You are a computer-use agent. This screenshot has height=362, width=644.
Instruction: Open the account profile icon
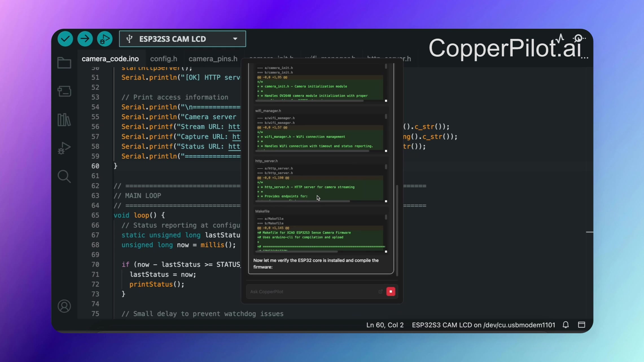(x=64, y=306)
